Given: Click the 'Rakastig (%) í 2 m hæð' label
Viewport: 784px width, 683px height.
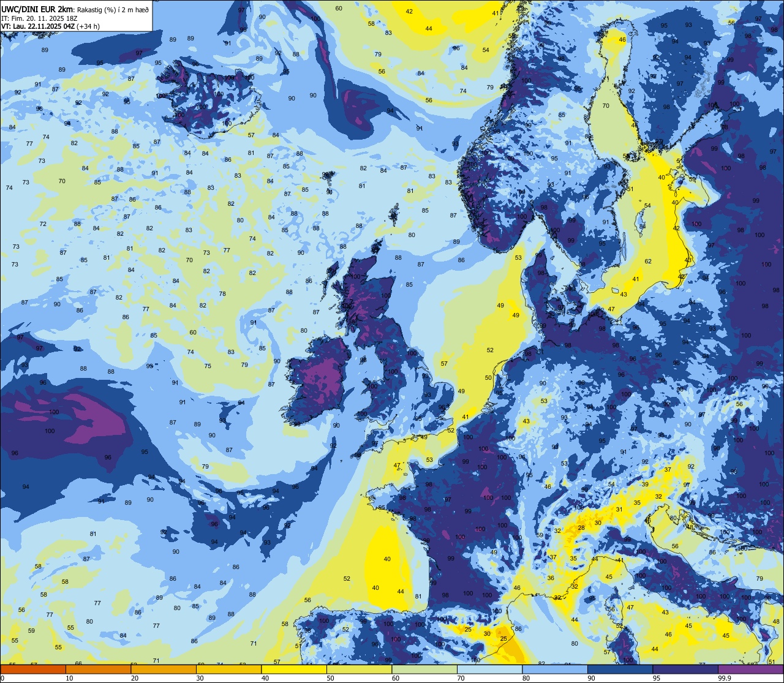Looking at the screenshot, I should click(x=111, y=9).
